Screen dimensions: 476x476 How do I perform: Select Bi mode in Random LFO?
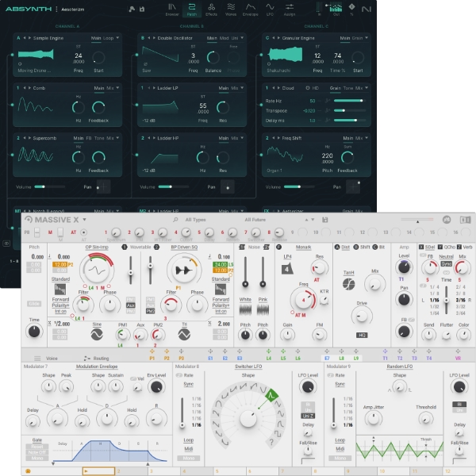pos(459,405)
